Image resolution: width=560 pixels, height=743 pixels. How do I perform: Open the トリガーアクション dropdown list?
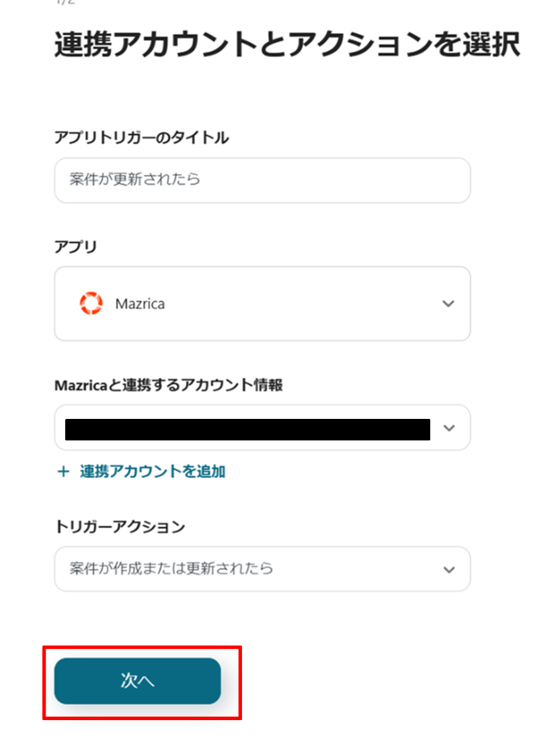pos(262,570)
